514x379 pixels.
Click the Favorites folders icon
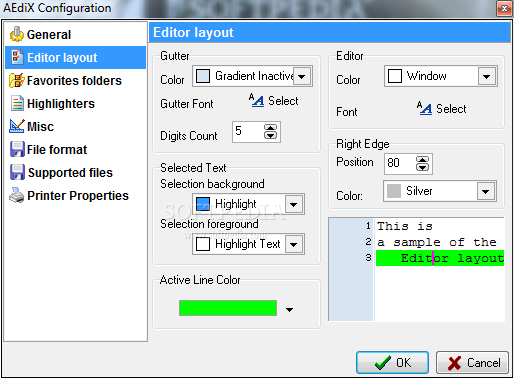tap(17, 80)
